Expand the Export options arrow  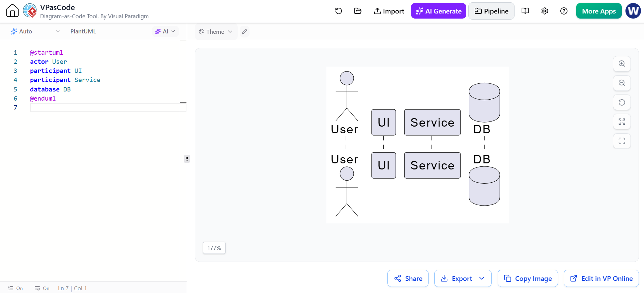482,278
